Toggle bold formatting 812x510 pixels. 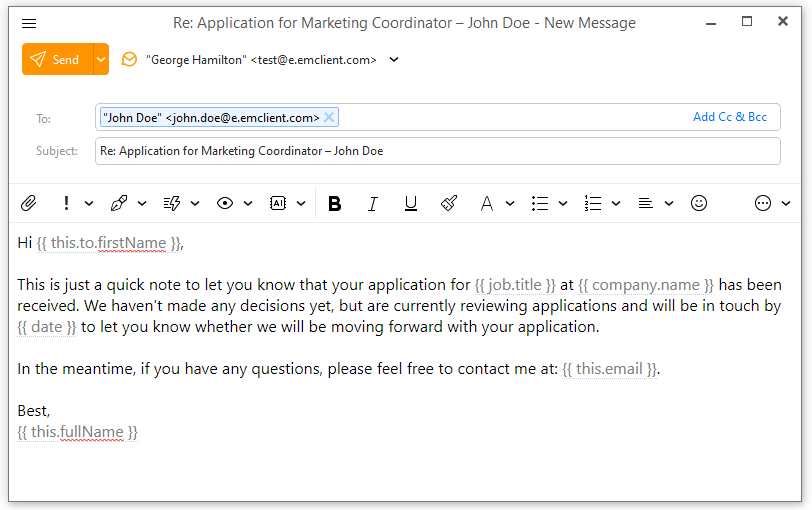coord(335,203)
